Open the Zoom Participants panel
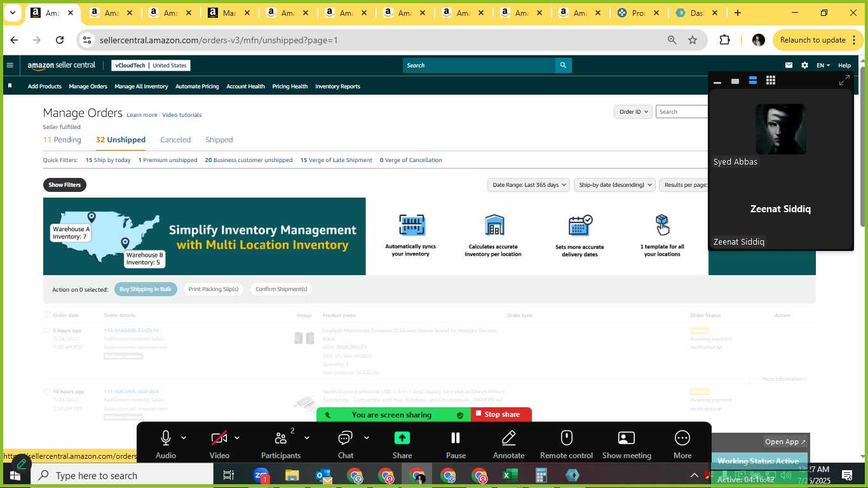The height and width of the screenshot is (488, 868). 281,438
